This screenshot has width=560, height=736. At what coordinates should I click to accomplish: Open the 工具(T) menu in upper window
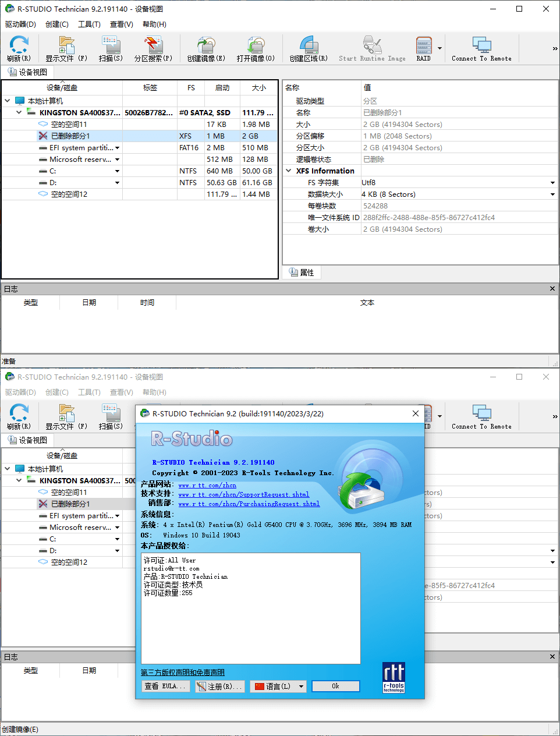tap(89, 24)
